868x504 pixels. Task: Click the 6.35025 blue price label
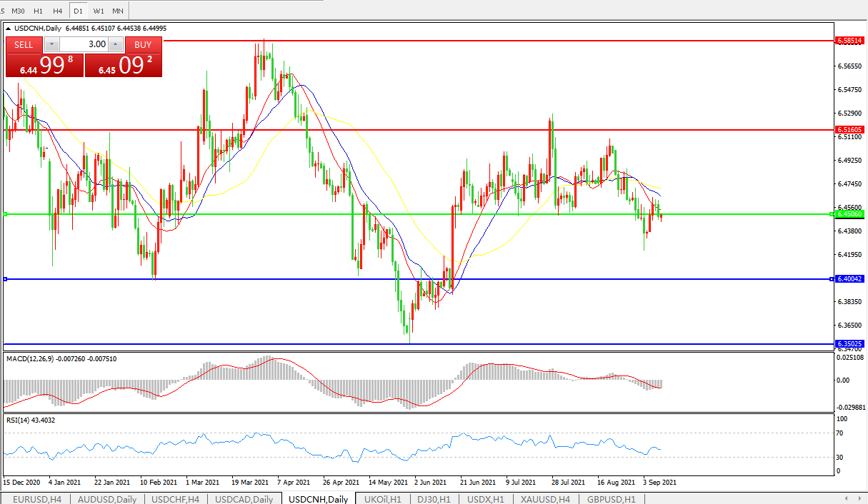point(849,344)
